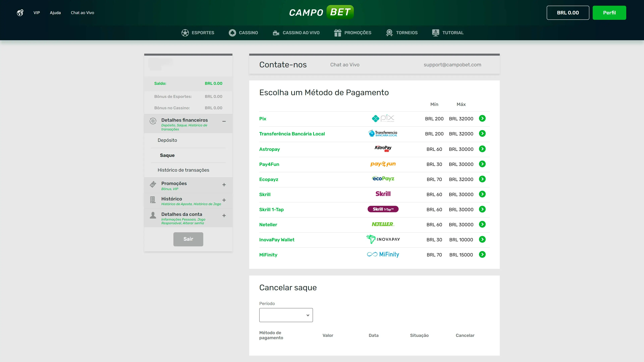Screen dimensions: 644x362
Task: Click the BRL 0.00 balance button
Action: click(568, 13)
